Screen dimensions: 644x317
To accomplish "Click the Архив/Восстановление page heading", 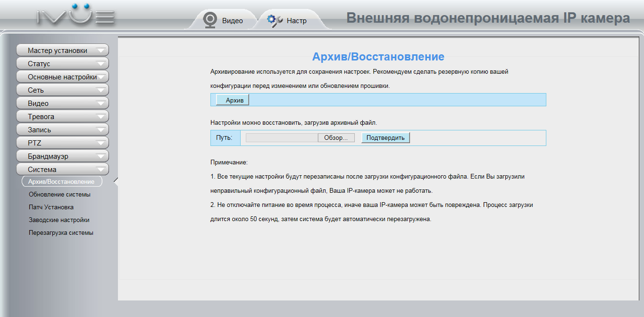I will pyautogui.click(x=378, y=57).
